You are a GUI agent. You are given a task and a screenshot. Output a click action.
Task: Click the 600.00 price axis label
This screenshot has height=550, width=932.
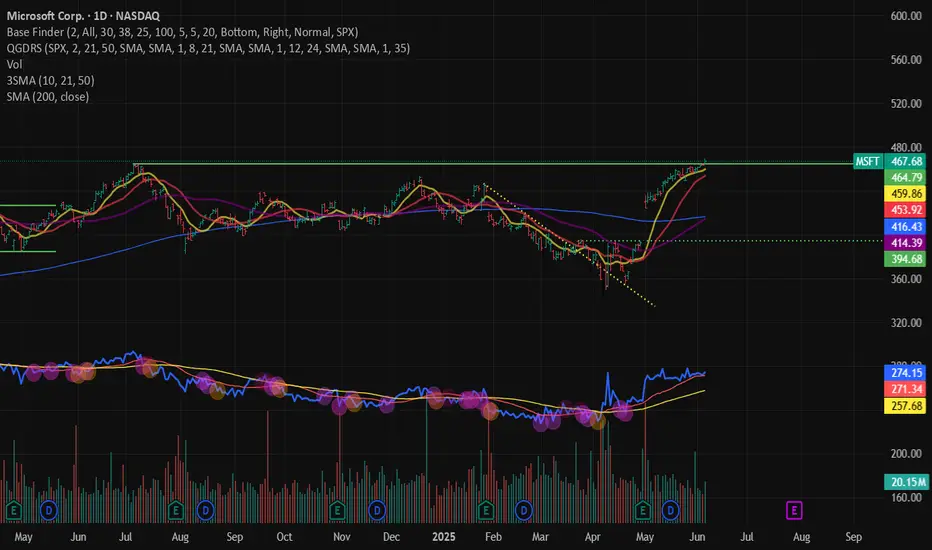906,16
